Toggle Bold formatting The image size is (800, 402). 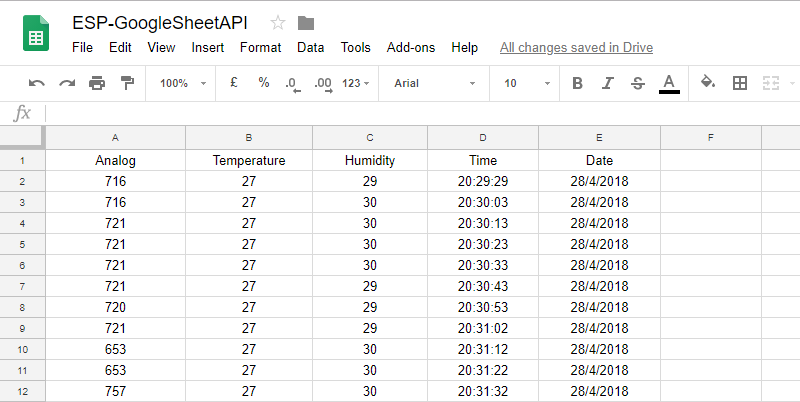(577, 83)
